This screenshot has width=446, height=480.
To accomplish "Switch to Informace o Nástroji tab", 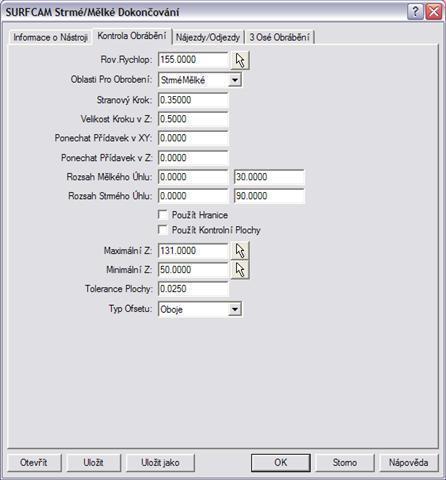I will (50, 37).
